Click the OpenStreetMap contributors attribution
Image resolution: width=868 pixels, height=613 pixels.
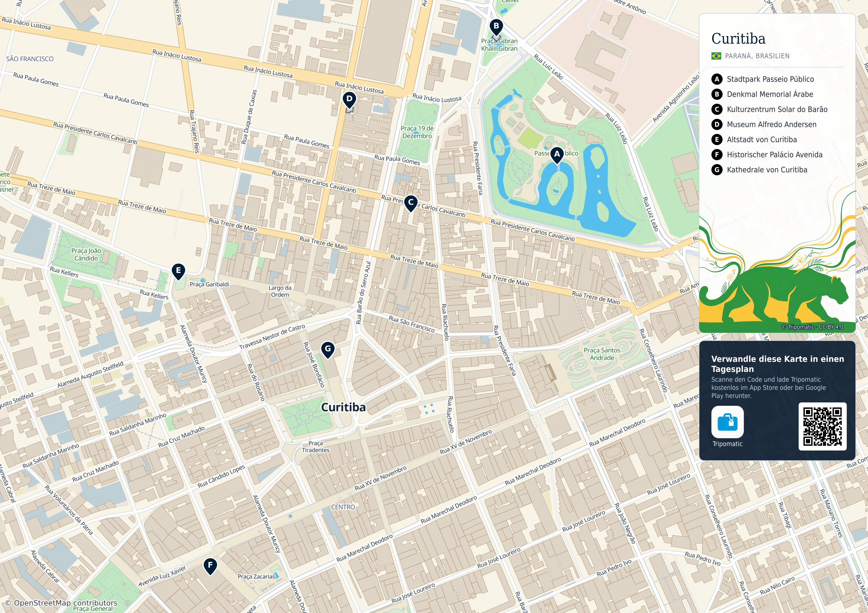pyautogui.click(x=61, y=603)
